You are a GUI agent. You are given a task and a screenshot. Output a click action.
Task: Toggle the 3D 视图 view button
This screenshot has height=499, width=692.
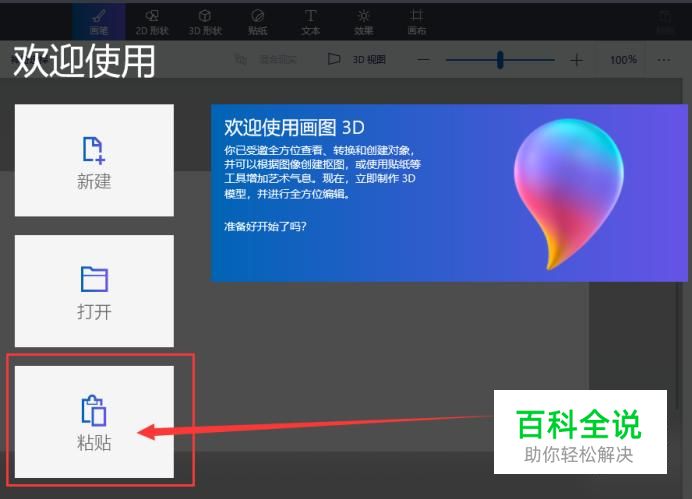357,59
